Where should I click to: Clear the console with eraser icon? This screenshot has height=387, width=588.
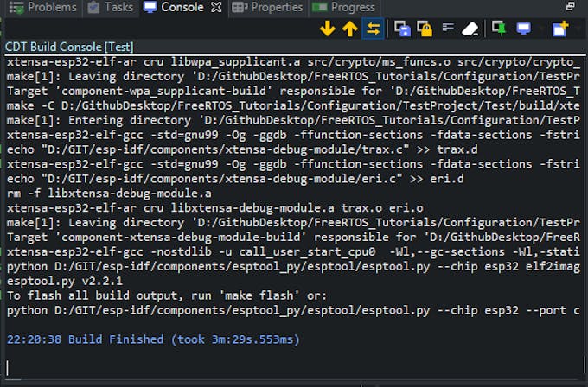pos(470,29)
